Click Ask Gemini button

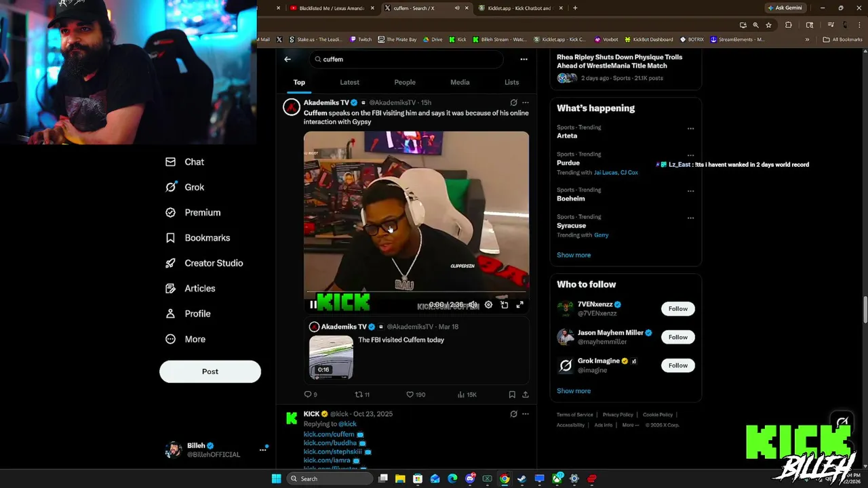785,8
